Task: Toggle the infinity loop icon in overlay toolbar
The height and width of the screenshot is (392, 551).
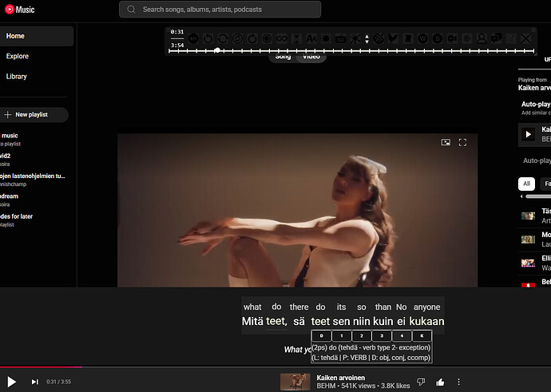Action: 281,38
